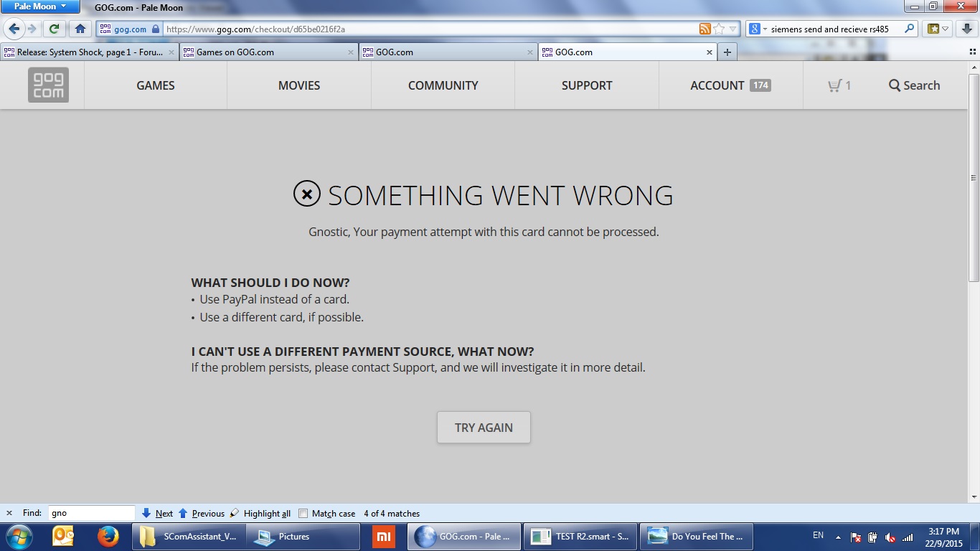Click the muted volume tray icon

(x=890, y=537)
